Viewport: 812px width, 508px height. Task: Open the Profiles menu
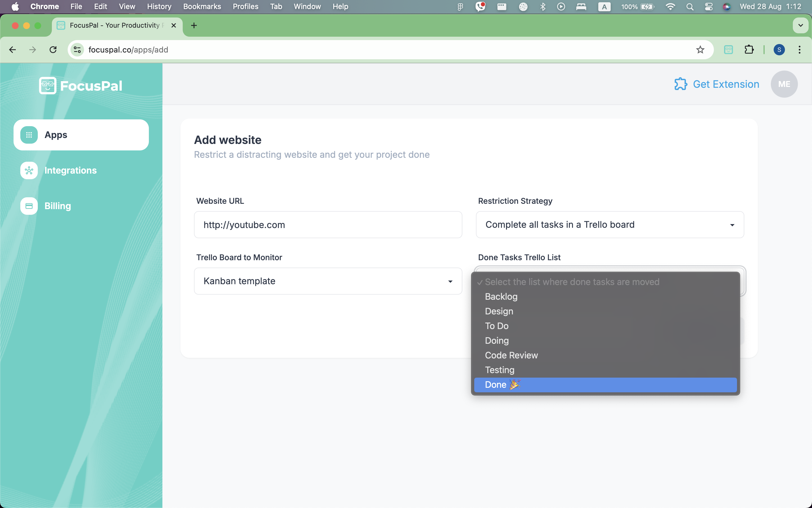click(245, 6)
